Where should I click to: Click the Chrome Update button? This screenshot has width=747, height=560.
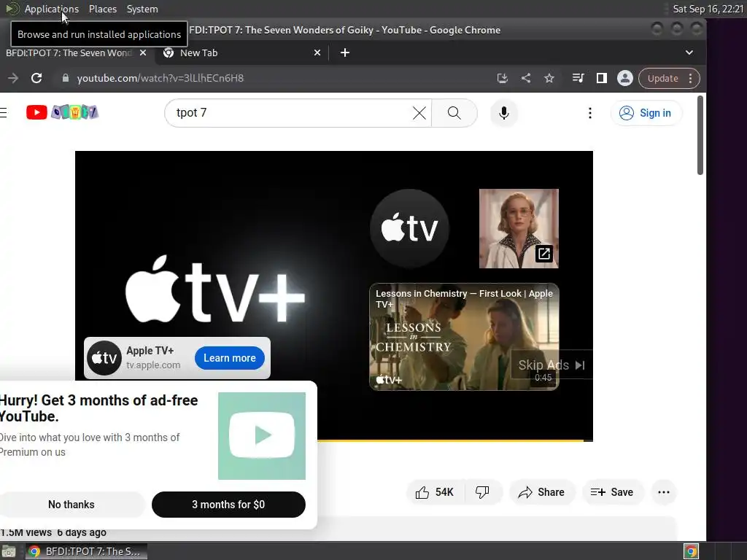click(662, 78)
